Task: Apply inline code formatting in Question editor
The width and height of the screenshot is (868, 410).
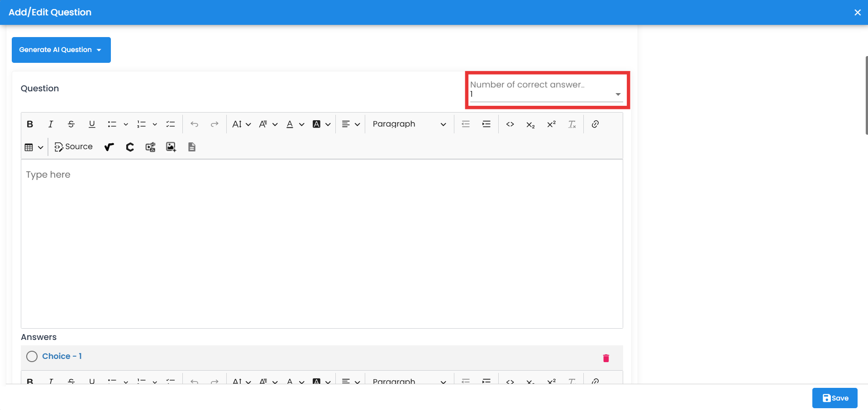Action: pos(510,124)
